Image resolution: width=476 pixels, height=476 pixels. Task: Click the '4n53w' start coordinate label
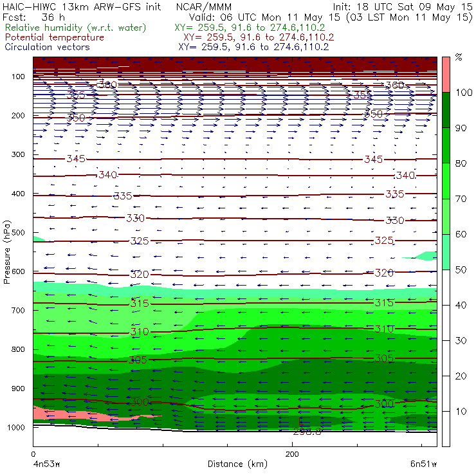[x=46, y=464]
